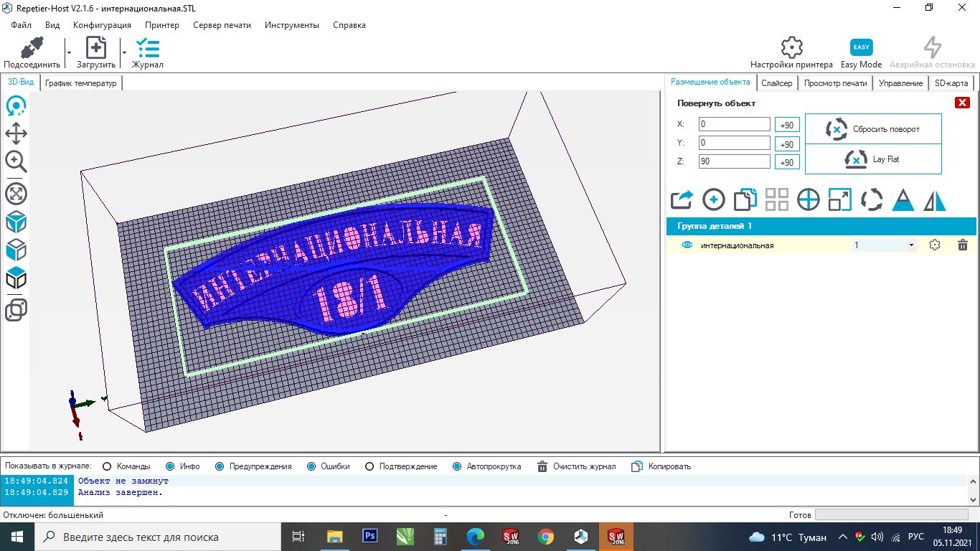Image resolution: width=980 pixels, height=551 pixels.
Task: Click the Сбросить поворот button
Action: click(873, 129)
